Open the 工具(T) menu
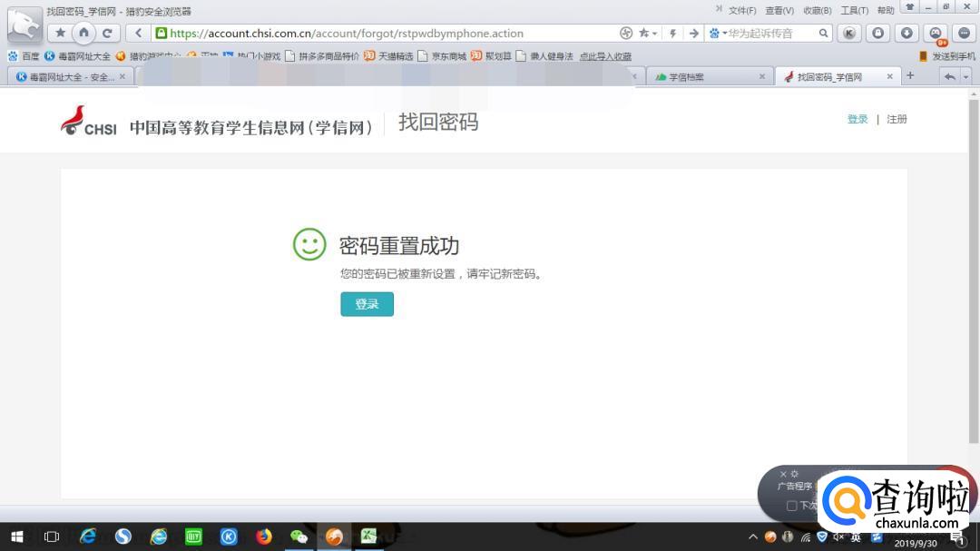 tap(854, 10)
